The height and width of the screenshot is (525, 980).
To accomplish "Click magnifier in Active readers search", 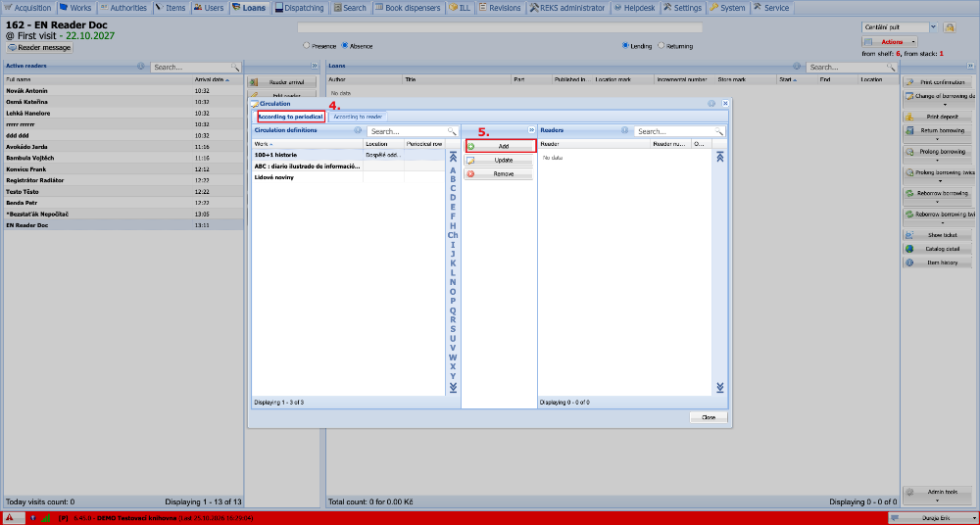I will coord(235,67).
